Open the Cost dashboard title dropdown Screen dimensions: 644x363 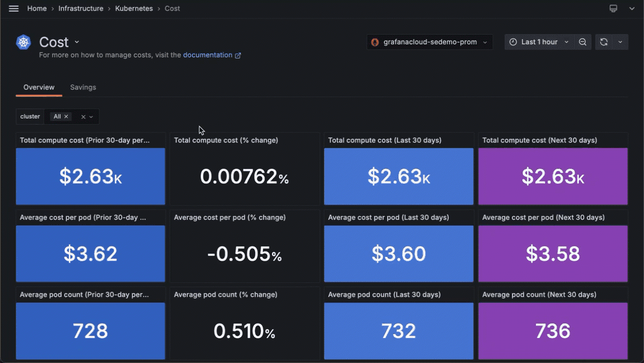click(76, 42)
